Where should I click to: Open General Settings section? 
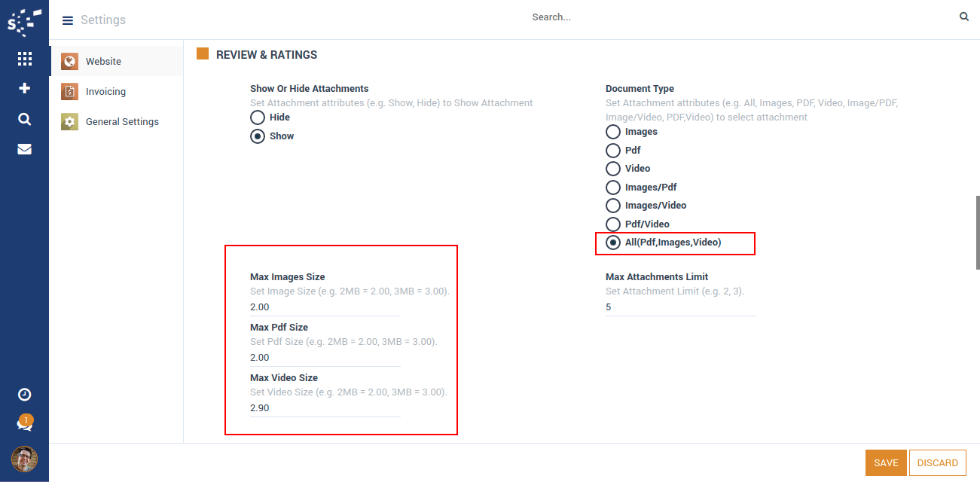point(122,122)
